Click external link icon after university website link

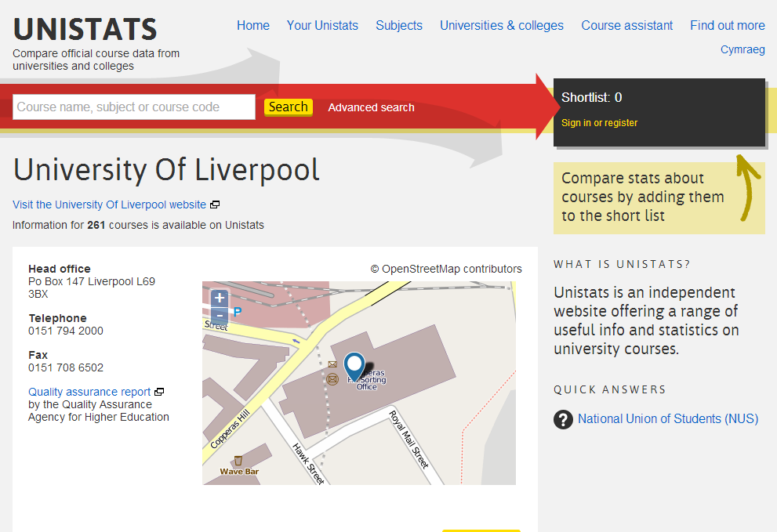tap(215, 204)
